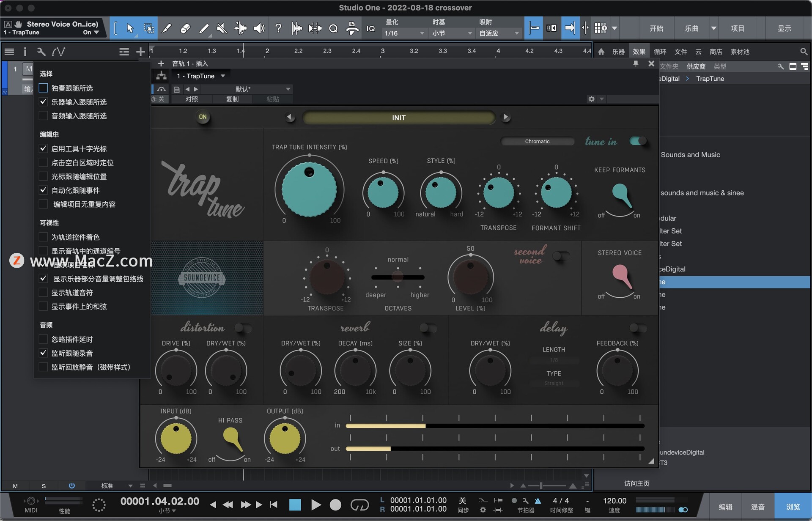The image size is (812, 521).
Task: Click the 复制 button in plugin header
Action: coord(232,99)
